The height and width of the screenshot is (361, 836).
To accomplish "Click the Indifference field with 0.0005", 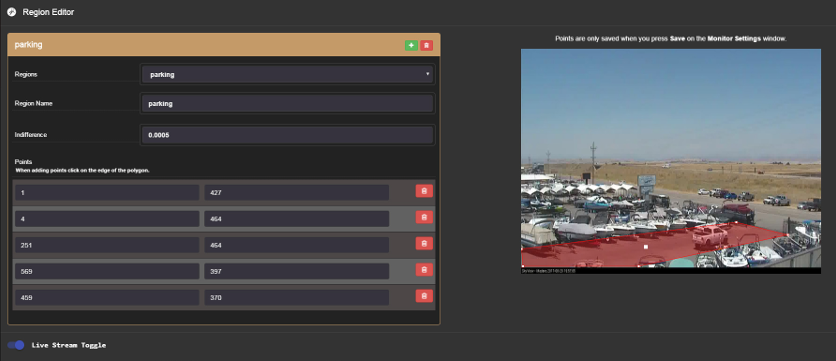I will click(x=288, y=135).
